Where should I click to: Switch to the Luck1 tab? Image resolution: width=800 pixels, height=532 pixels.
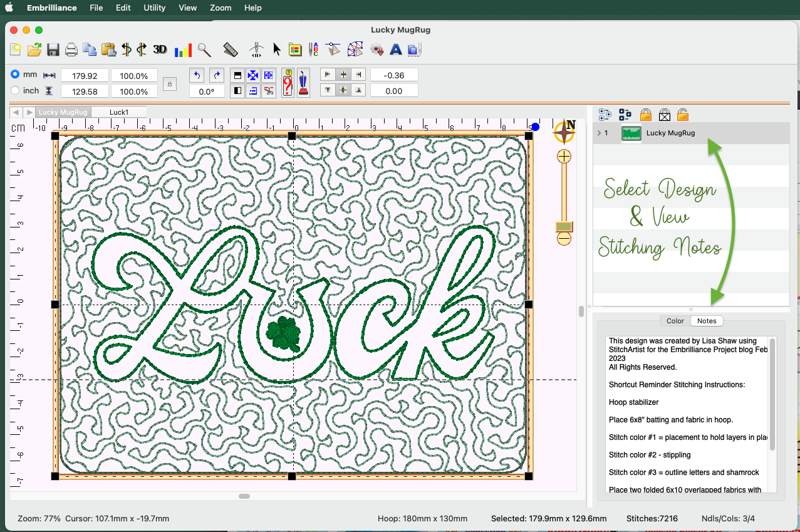coord(118,112)
